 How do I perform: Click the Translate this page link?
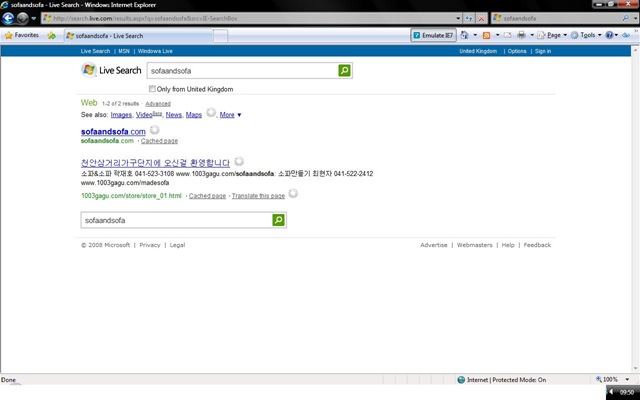pyautogui.click(x=258, y=196)
